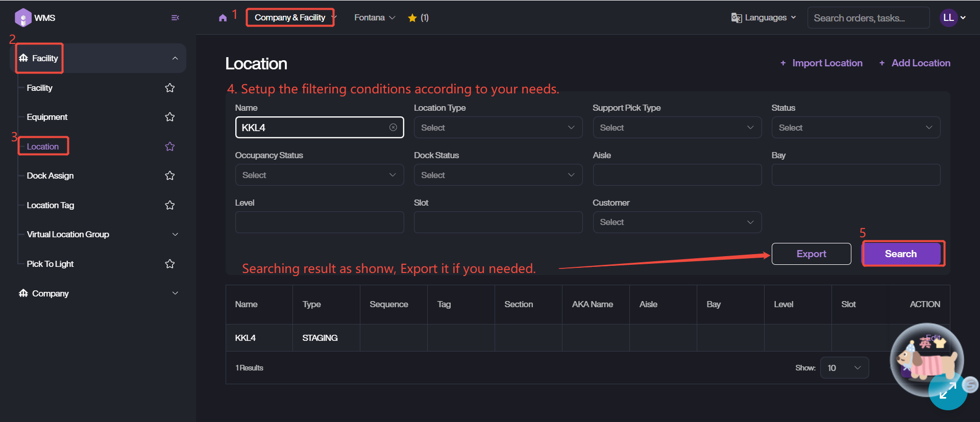The image size is (980, 422).
Task: Click the floating expand arrows icon
Action: click(947, 391)
